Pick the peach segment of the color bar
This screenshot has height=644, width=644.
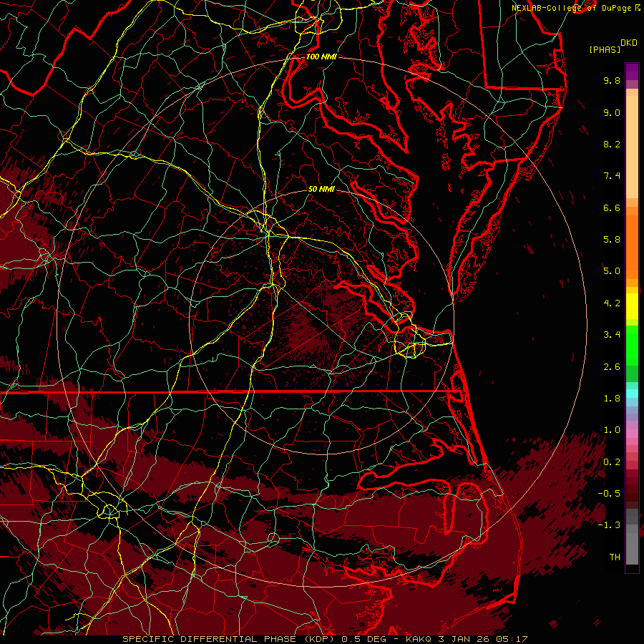click(632, 147)
